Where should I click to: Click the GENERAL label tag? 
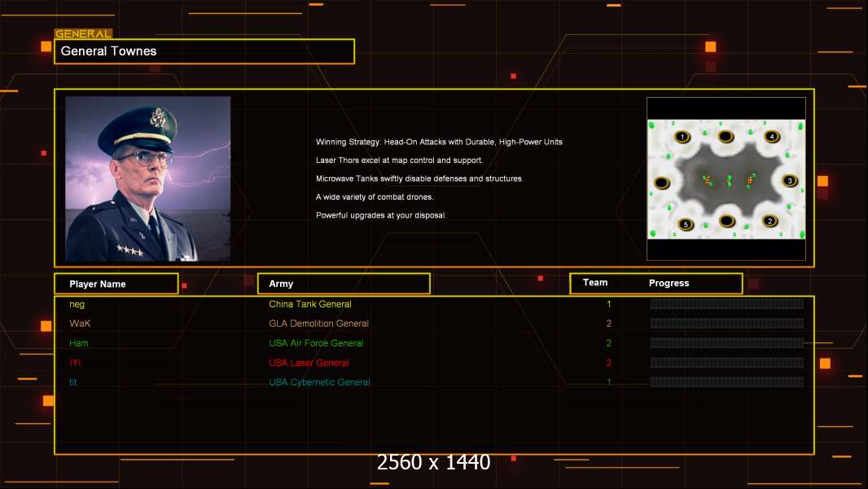[x=83, y=33]
